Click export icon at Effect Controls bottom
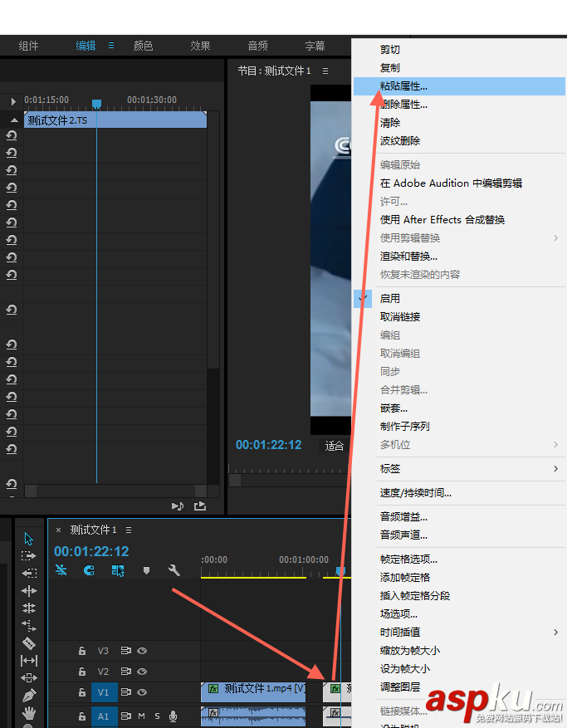 coord(200,506)
